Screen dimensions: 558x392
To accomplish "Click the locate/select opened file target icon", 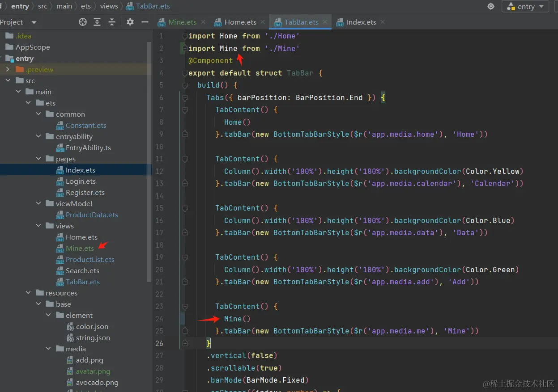I will point(83,22).
